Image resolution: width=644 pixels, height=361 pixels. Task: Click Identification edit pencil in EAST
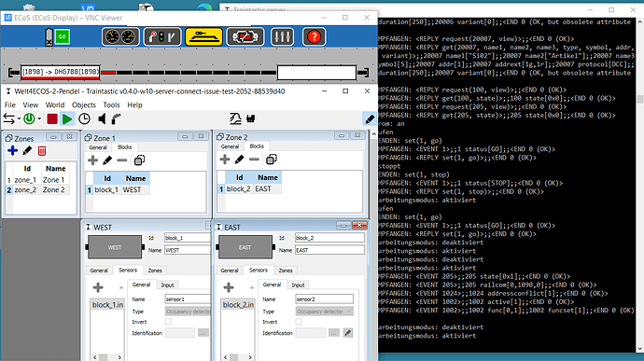click(x=348, y=333)
